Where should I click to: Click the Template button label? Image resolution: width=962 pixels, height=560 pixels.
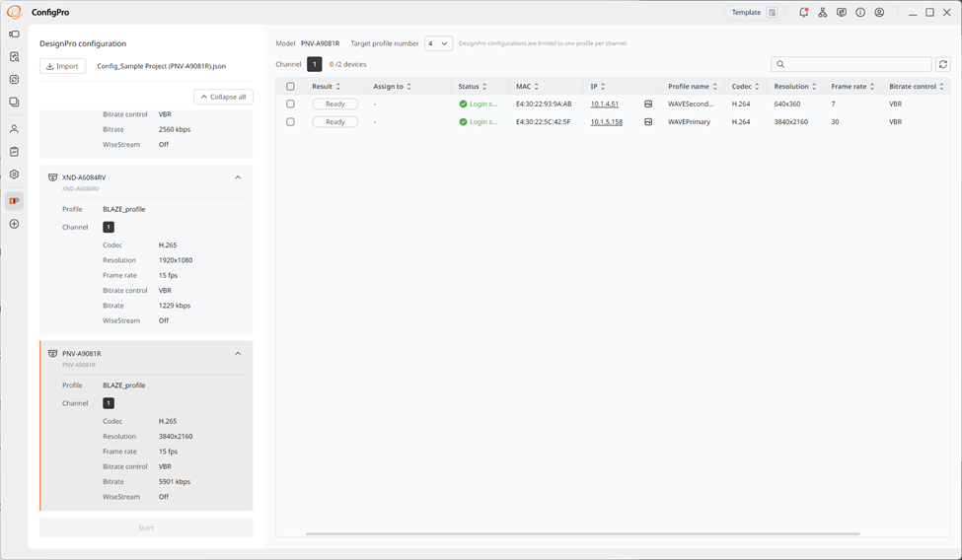[x=746, y=12]
